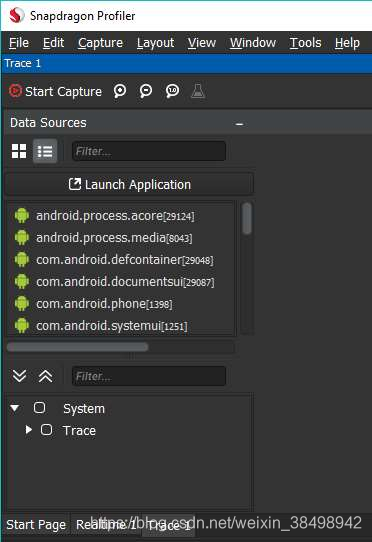Click the Trace 1 blue title bar
372x542 pixels.
tap(187, 63)
